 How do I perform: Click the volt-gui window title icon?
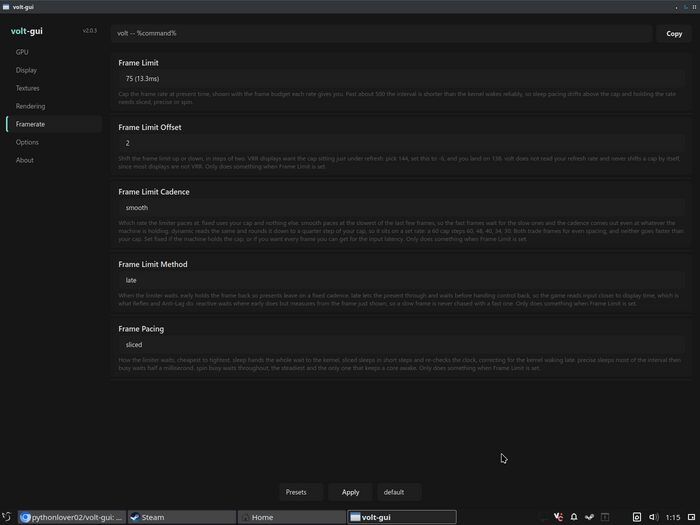point(6,7)
